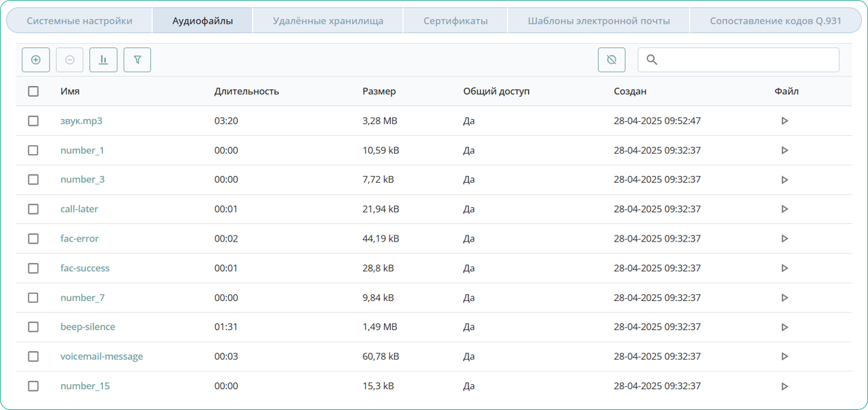Click into the search input field
Viewport: 868px width, 410px height.
coord(745,60)
